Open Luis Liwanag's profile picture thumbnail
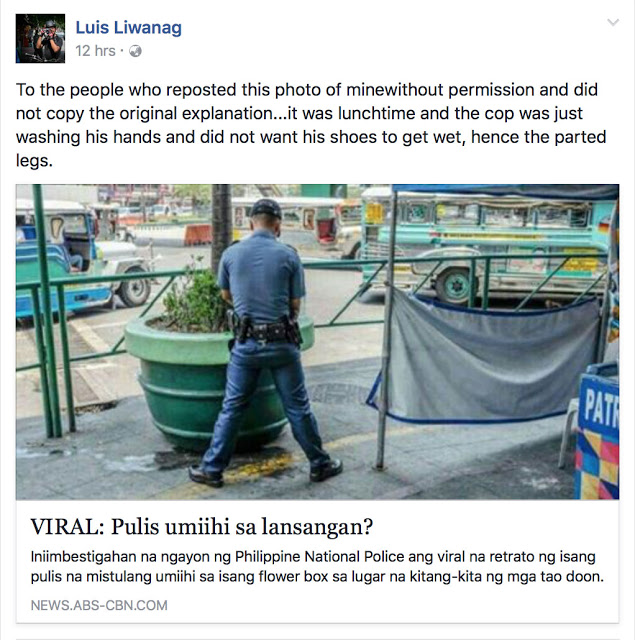635x640 pixels. (40, 38)
